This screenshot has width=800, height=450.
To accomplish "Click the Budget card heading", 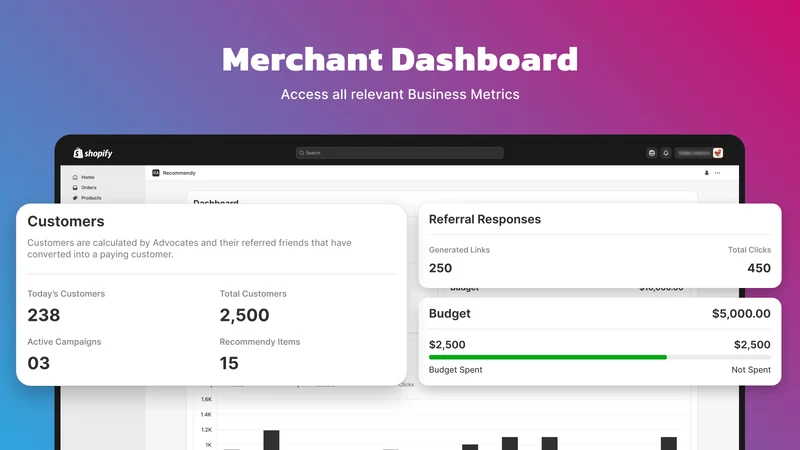I will 449,313.
